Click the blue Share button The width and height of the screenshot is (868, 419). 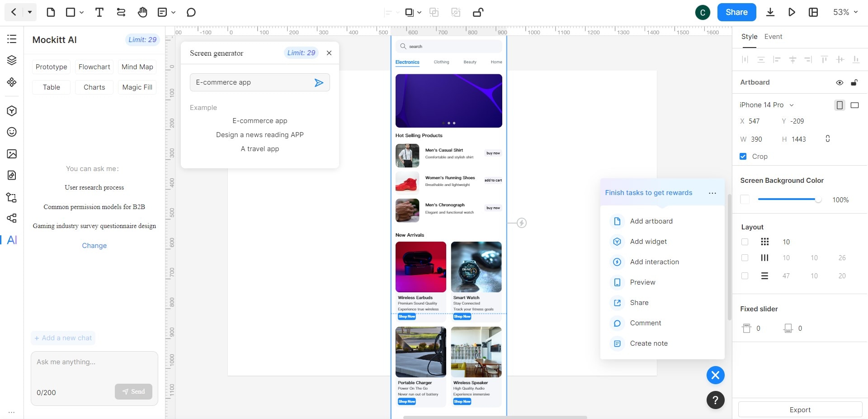tap(736, 12)
